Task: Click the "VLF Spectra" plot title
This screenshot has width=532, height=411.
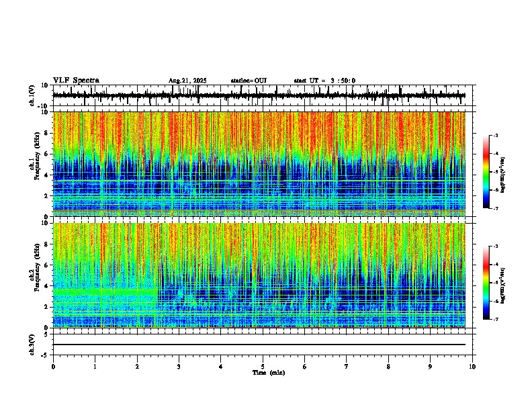Action: [x=76, y=80]
